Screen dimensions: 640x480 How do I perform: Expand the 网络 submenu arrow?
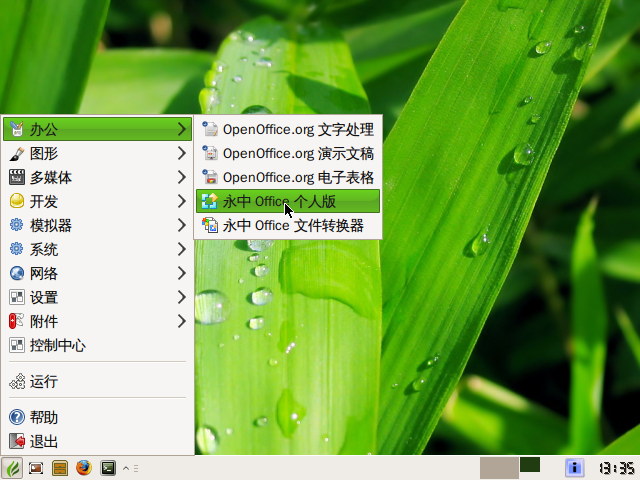click(182, 273)
